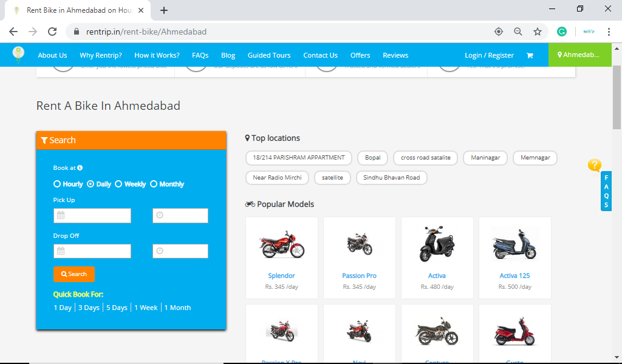
Task: Open the Ahmedabad city selector
Action: pyautogui.click(x=579, y=55)
